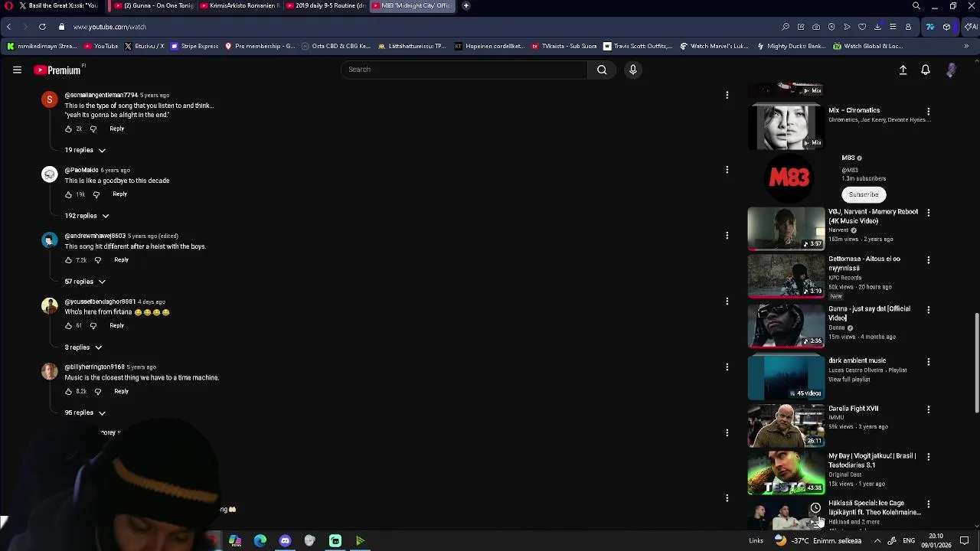Like the 'heist with the boys' comment
980x551 pixels.
click(x=69, y=260)
